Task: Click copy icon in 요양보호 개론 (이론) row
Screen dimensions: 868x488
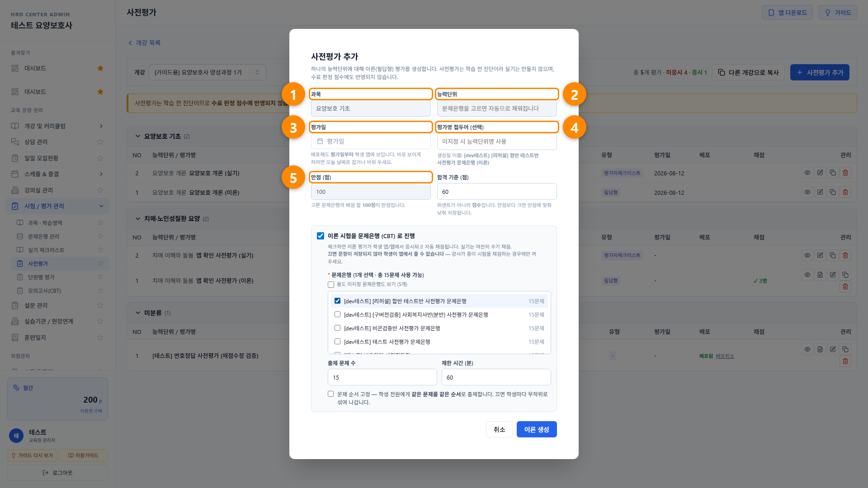Action: click(832, 192)
